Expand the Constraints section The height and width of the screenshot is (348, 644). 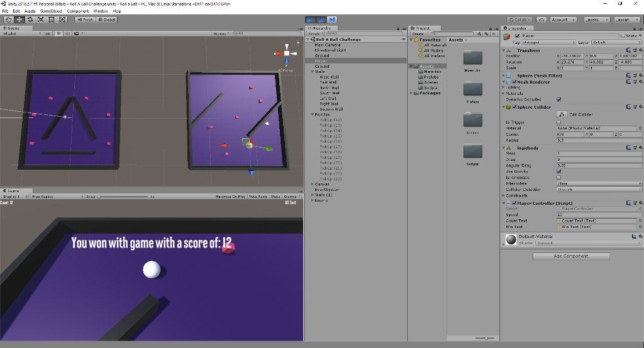[x=504, y=196]
